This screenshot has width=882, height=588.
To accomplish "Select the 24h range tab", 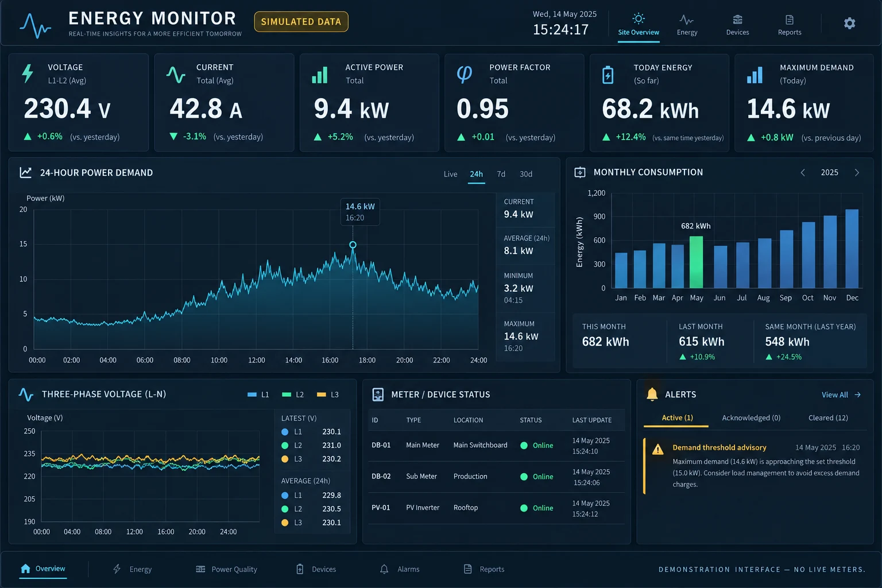I will pyautogui.click(x=477, y=174).
